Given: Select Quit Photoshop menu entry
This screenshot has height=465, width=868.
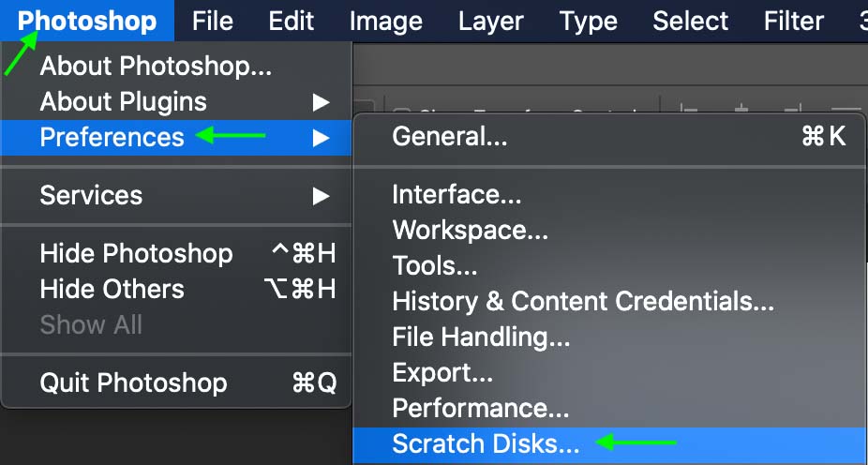Looking at the screenshot, I should [x=175, y=383].
